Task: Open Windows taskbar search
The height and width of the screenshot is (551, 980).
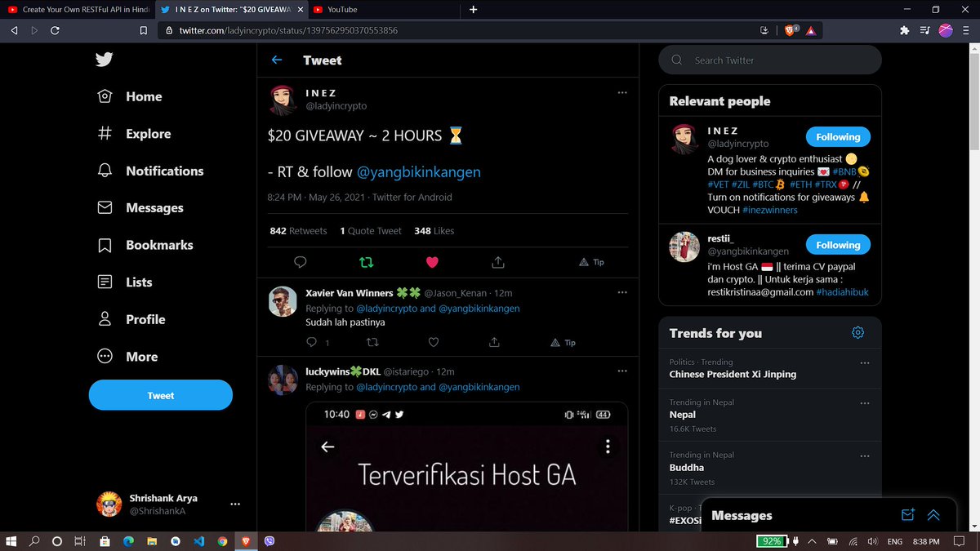Action: click(x=34, y=541)
